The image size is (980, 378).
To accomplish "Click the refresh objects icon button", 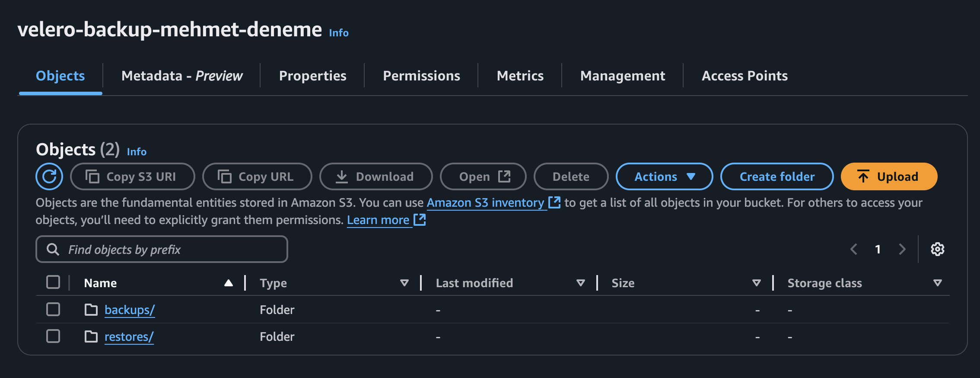I will coord(49,176).
